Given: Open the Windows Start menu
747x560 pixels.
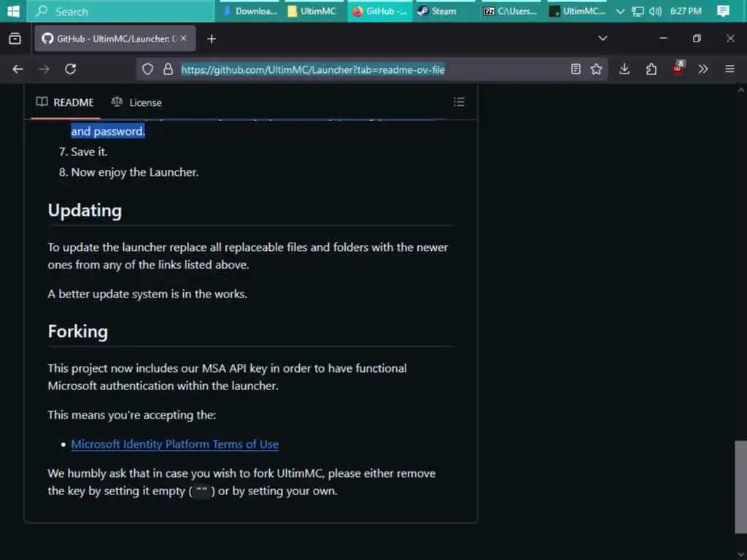Looking at the screenshot, I should coord(13,11).
